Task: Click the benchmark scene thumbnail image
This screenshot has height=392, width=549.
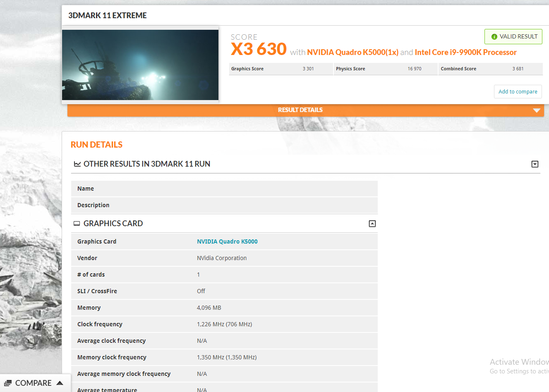Action: click(140, 65)
